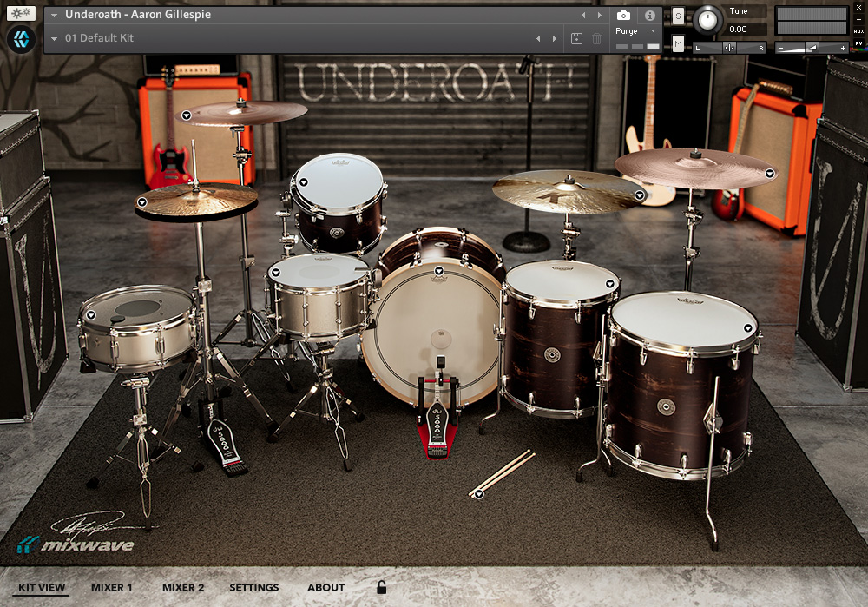The width and height of the screenshot is (868, 607).
Task: Click the MixWave logo icon
Action: coord(21,38)
